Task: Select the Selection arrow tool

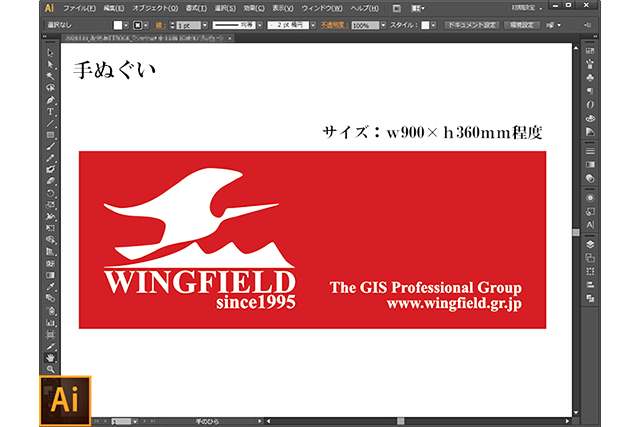Action: 50,53
